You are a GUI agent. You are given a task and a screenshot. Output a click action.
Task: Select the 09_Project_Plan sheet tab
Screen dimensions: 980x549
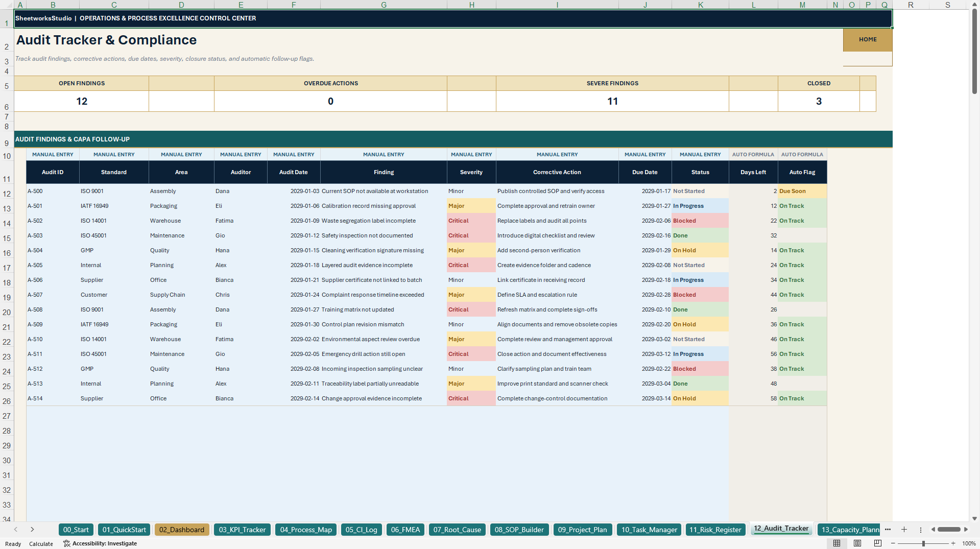[x=583, y=530]
